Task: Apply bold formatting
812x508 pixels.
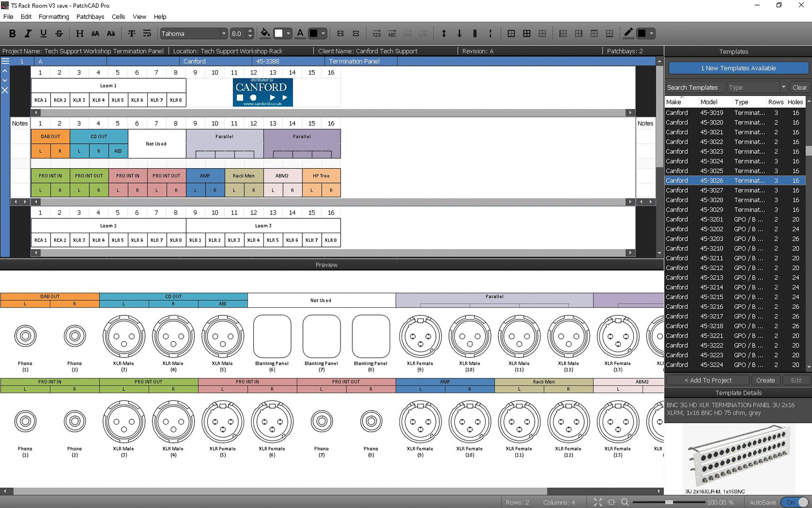Action: pos(13,33)
